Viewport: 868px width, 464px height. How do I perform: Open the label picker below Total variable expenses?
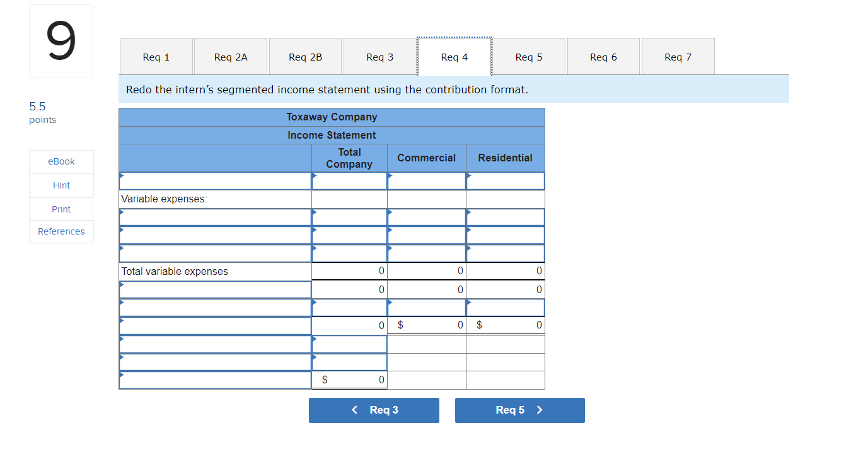214,289
